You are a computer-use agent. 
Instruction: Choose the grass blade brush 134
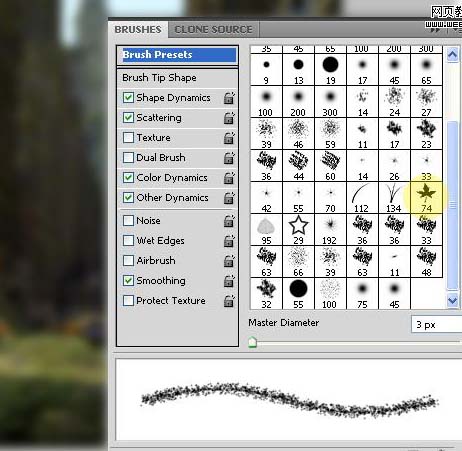click(x=394, y=198)
